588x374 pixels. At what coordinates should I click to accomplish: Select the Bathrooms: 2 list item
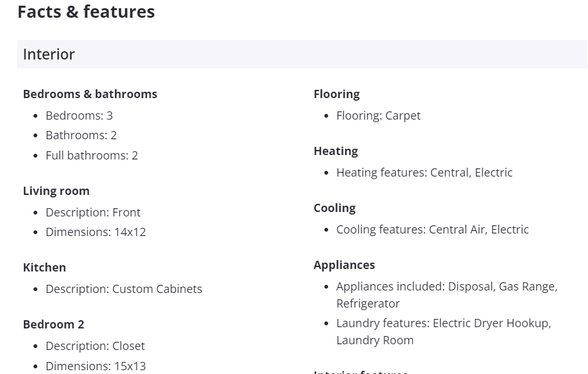click(81, 135)
